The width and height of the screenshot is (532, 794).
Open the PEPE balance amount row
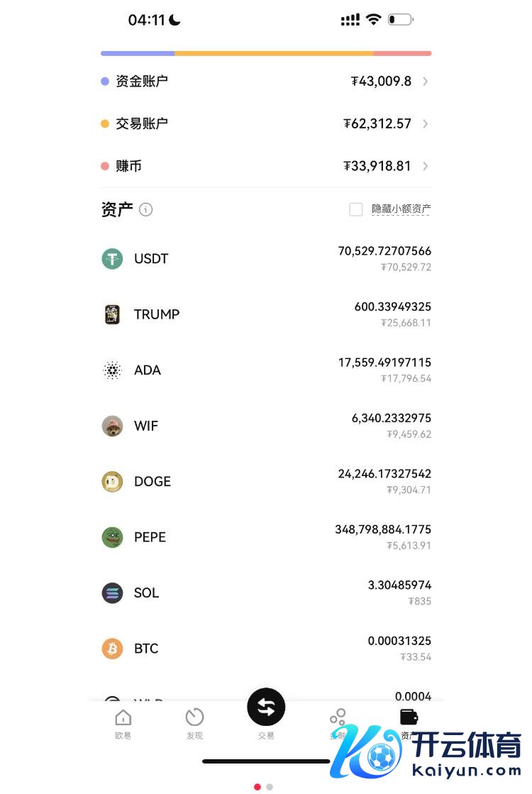pyautogui.click(x=383, y=537)
